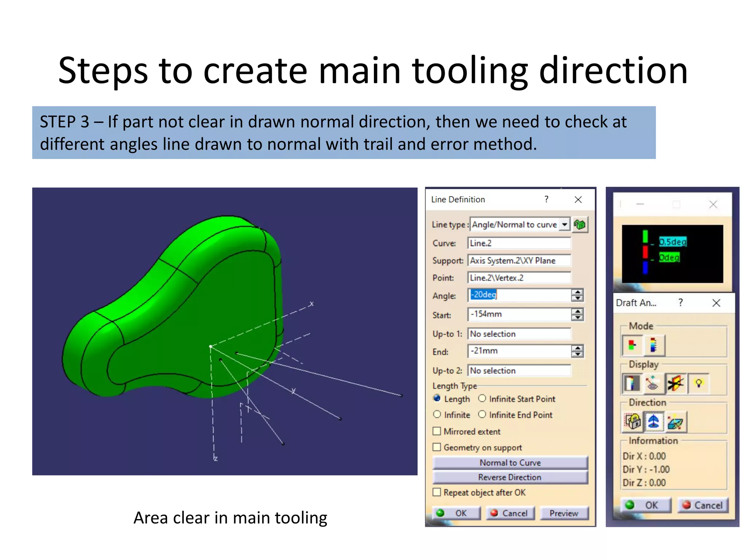Enable Repeat object after OK checkbox

(437, 493)
